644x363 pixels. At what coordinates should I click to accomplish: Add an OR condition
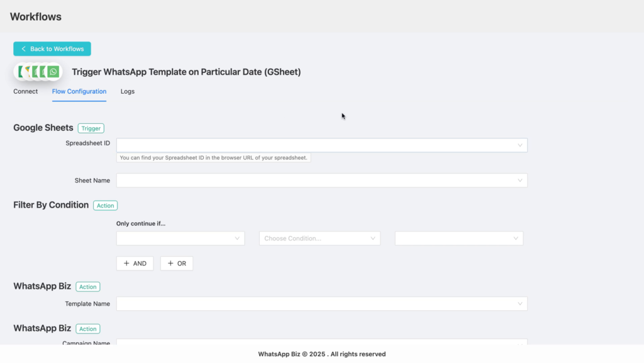[x=177, y=263]
